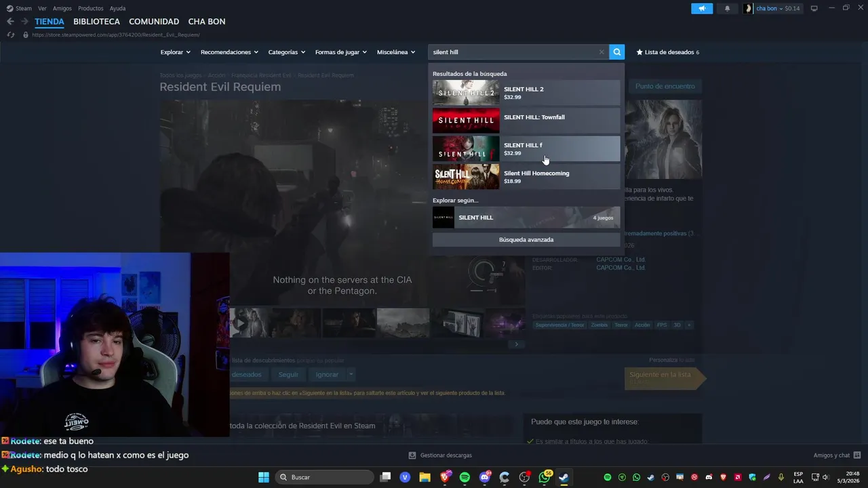Click the Explorar según... heading
This screenshot has width=868, height=488.
coord(456,201)
